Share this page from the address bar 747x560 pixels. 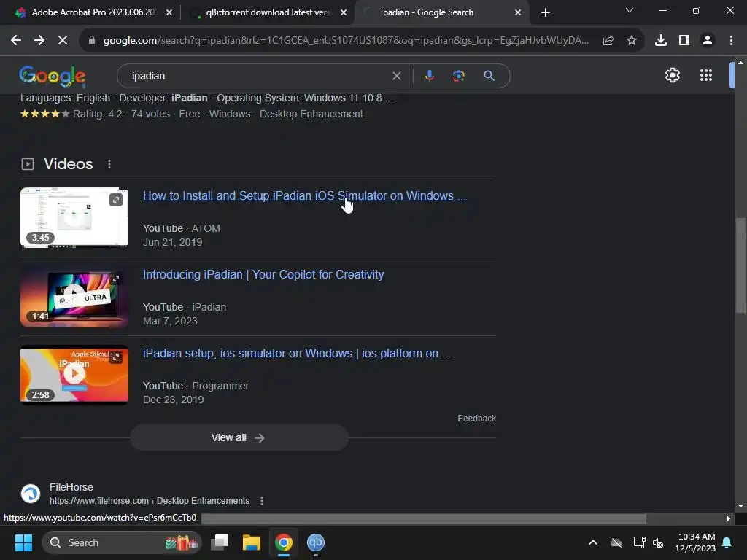608,41
